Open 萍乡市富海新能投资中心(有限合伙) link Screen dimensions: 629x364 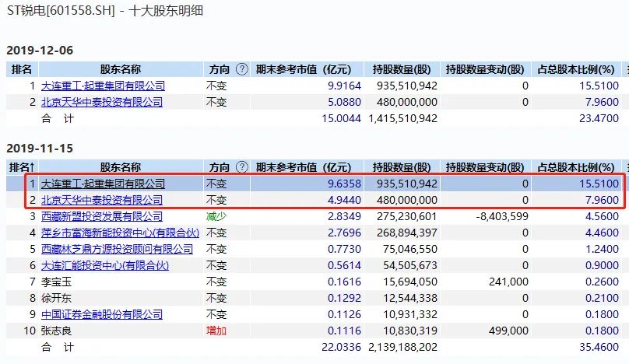click(121, 233)
